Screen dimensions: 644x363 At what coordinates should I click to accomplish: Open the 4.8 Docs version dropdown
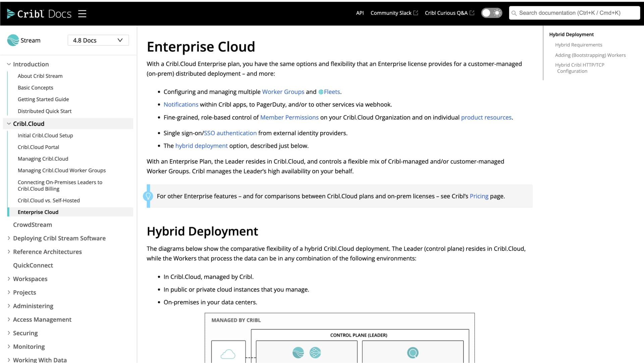[98, 40]
